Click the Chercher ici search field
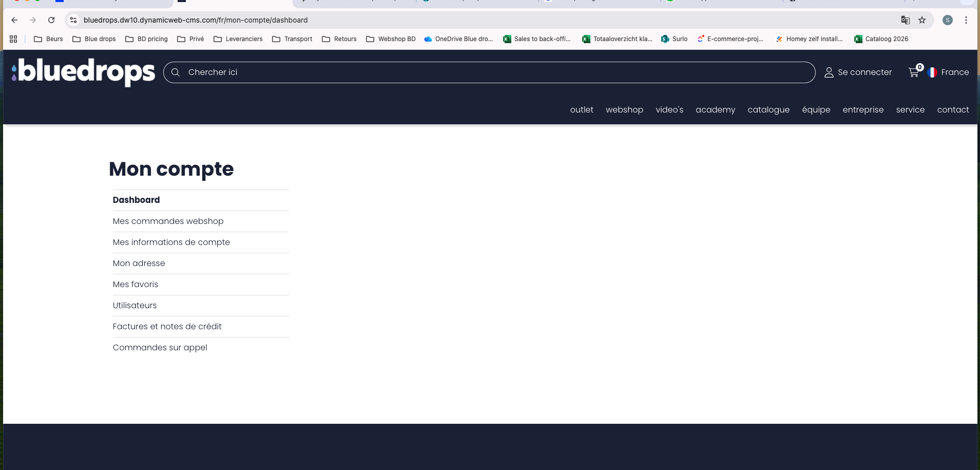980x470 pixels. pyautogui.click(x=489, y=72)
